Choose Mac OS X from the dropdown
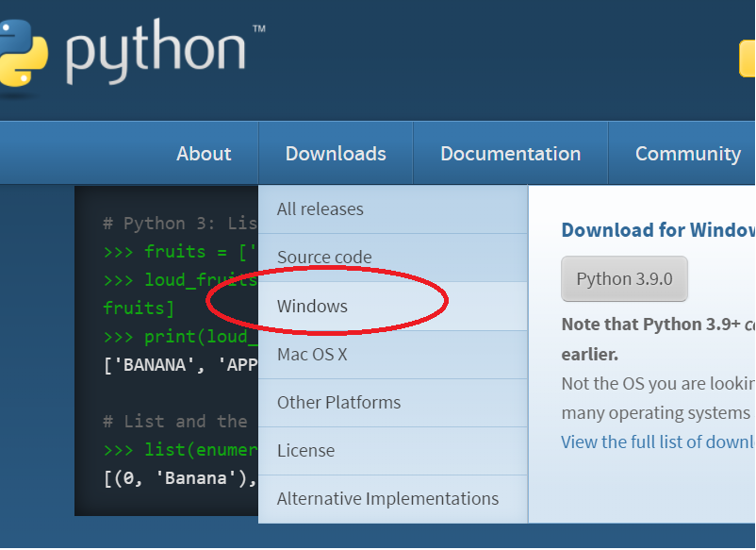Screen dimensions: 756x550 (312, 355)
